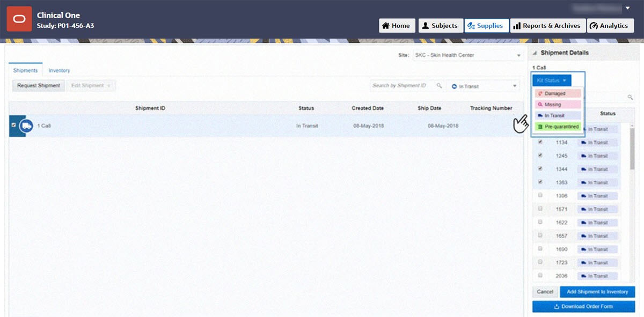Click the Status column header in kit list
This screenshot has height=317, width=644.
(608, 114)
